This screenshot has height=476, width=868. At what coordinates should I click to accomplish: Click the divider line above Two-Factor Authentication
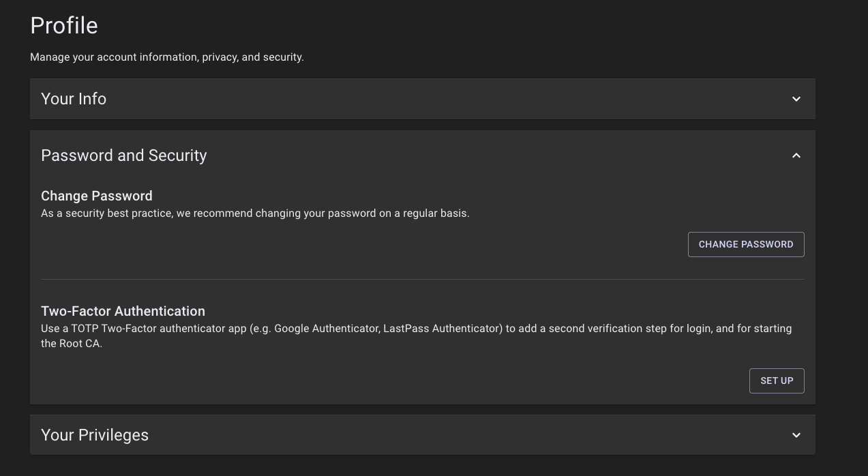pyautogui.click(x=423, y=279)
